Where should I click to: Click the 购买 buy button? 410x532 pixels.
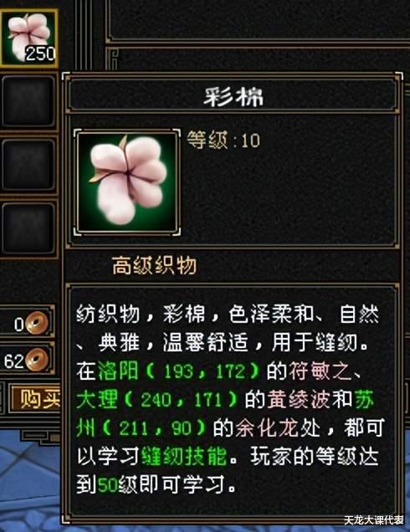37,399
